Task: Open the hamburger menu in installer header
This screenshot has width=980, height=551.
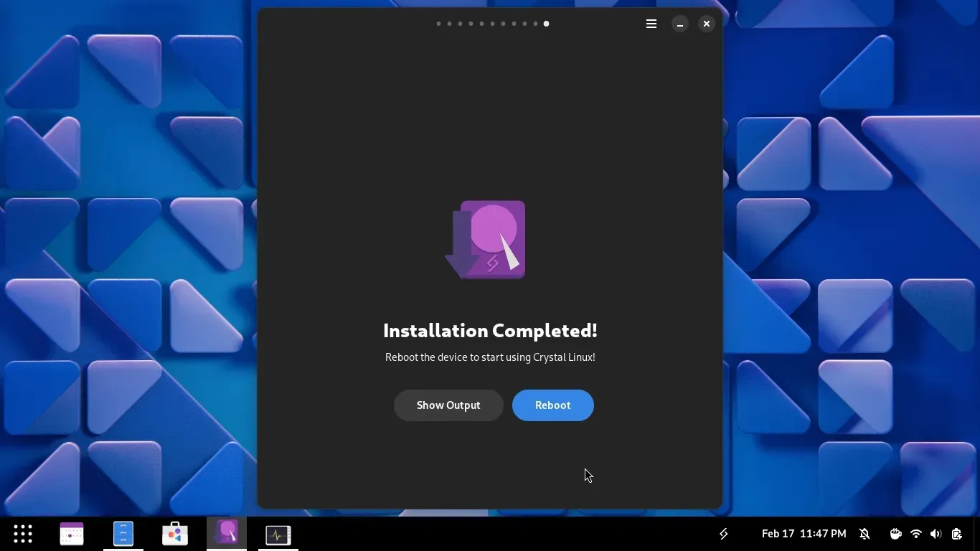Action: 651,24
